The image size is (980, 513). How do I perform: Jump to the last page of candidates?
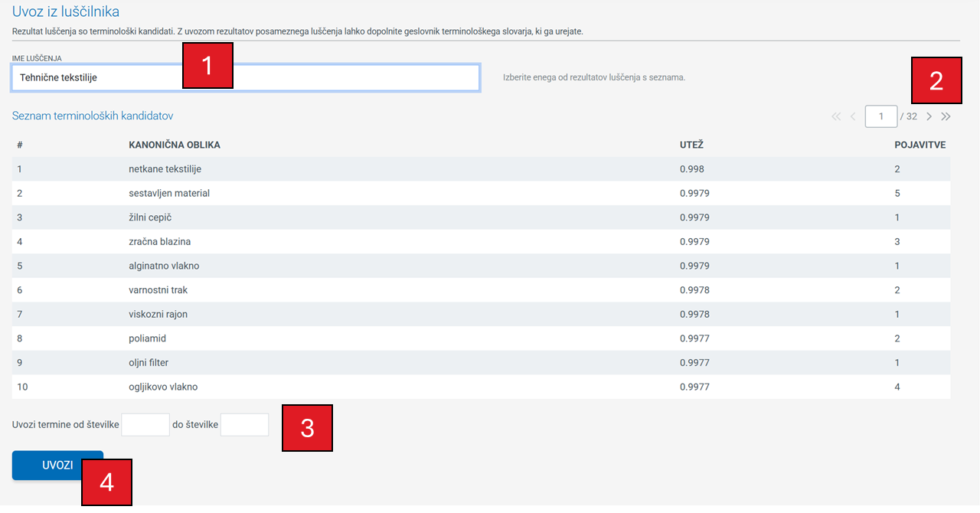pos(946,117)
